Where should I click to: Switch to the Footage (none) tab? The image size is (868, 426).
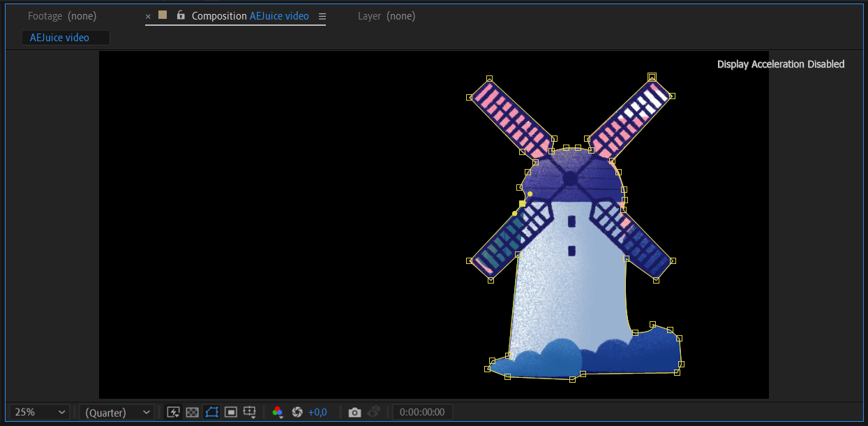coord(62,15)
